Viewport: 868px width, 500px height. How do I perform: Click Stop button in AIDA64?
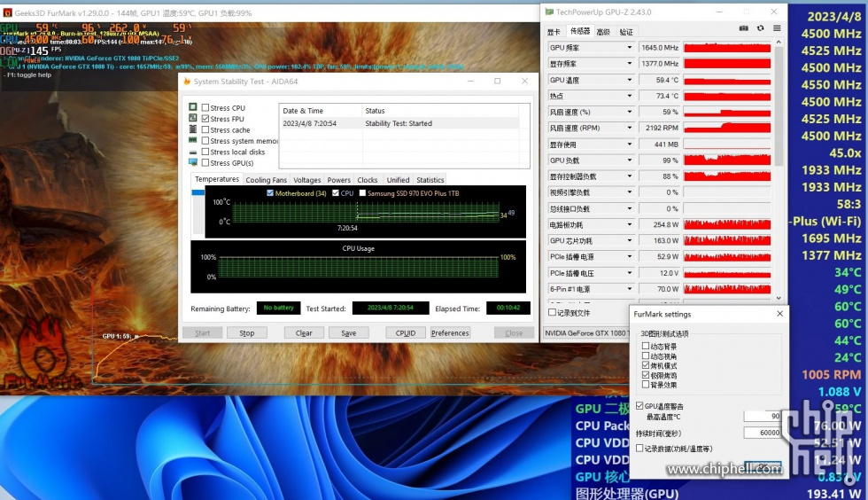(x=247, y=332)
